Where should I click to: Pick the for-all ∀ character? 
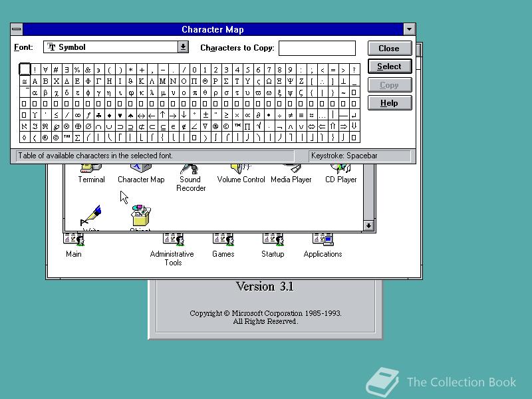(45, 69)
